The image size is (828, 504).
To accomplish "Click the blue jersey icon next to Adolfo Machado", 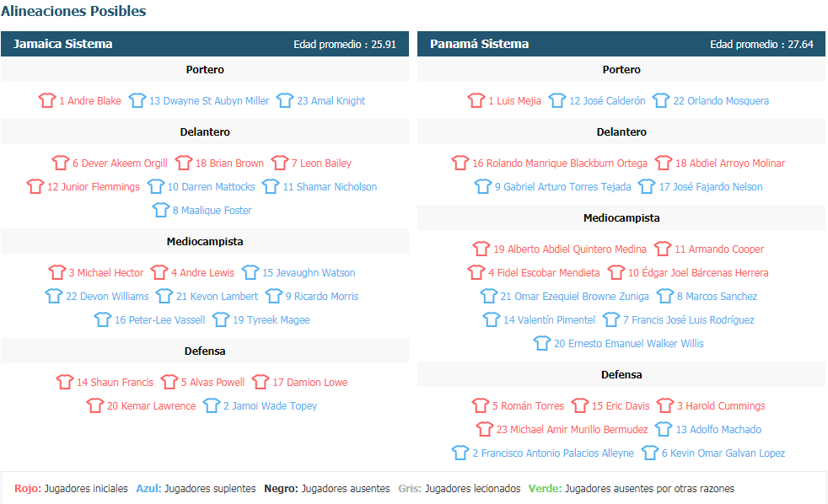I will coord(664,429).
